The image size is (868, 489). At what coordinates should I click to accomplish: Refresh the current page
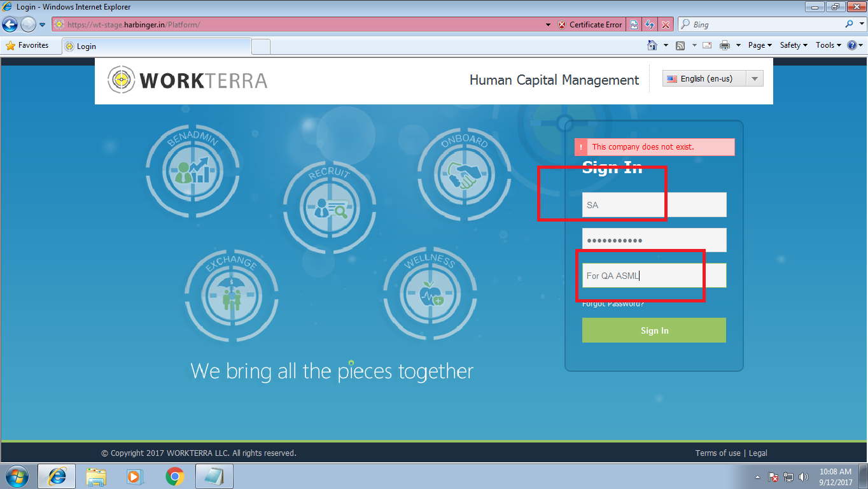pos(649,24)
